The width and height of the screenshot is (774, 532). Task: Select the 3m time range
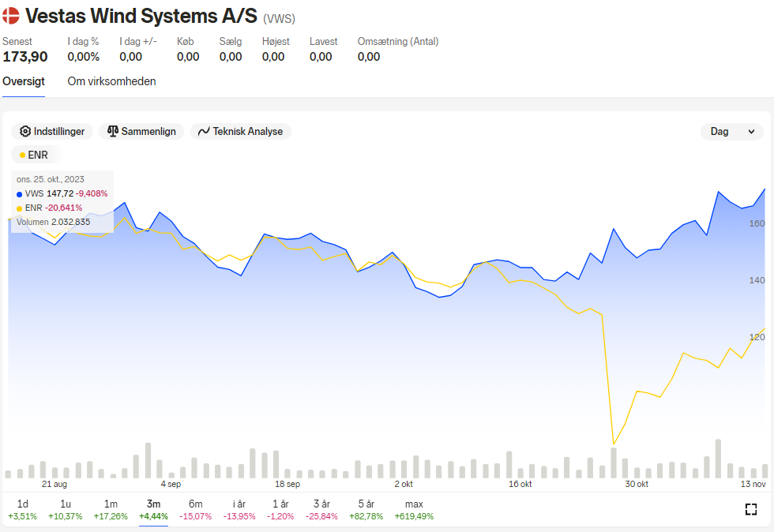click(x=153, y=510)
